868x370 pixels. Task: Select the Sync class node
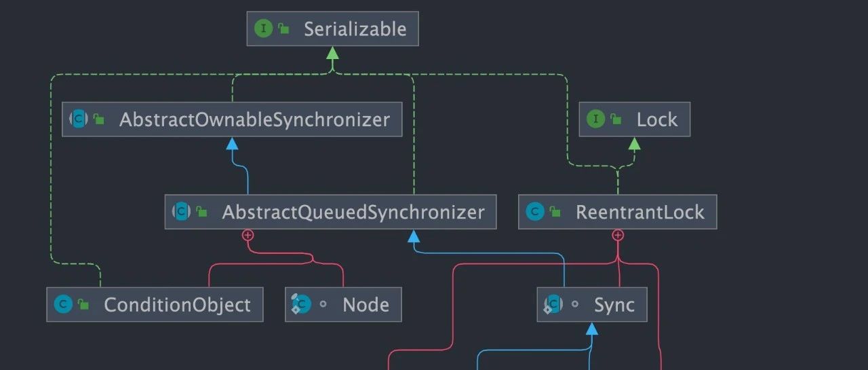click(592, 304)
